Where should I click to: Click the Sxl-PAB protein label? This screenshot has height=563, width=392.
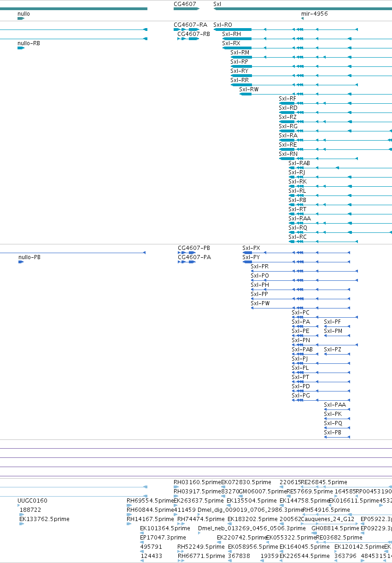coord(302,349)
